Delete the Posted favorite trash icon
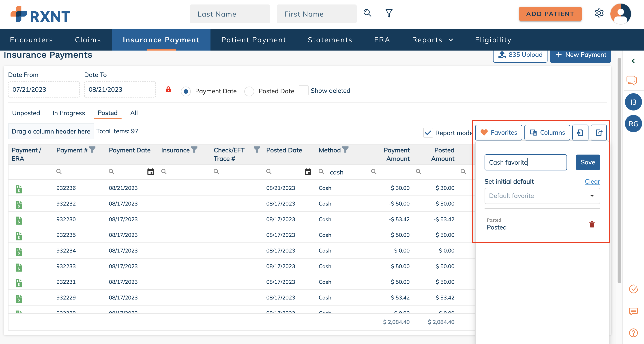 pyautogui.click(x=592, y=224)
